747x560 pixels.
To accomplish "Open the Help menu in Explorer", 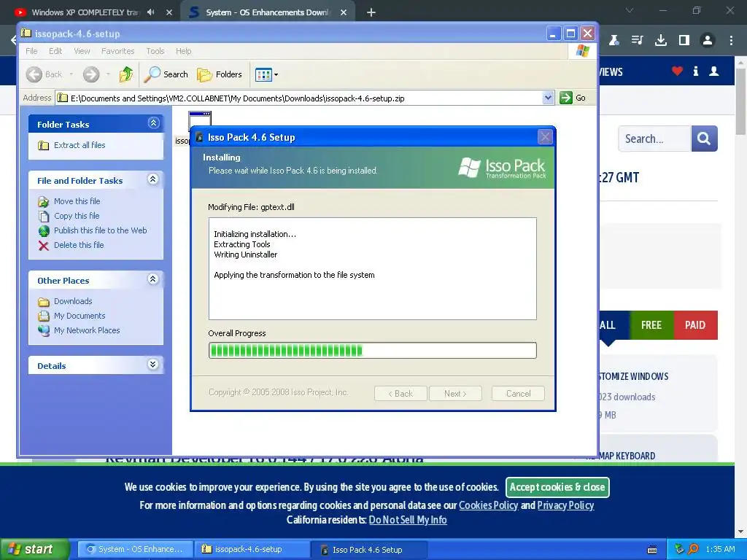I will click(x=183, y=51).
